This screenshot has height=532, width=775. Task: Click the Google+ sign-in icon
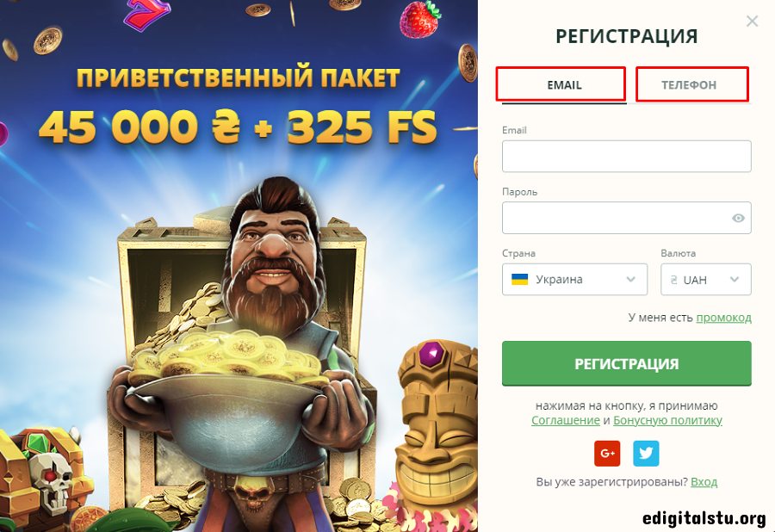pos(607,453)
